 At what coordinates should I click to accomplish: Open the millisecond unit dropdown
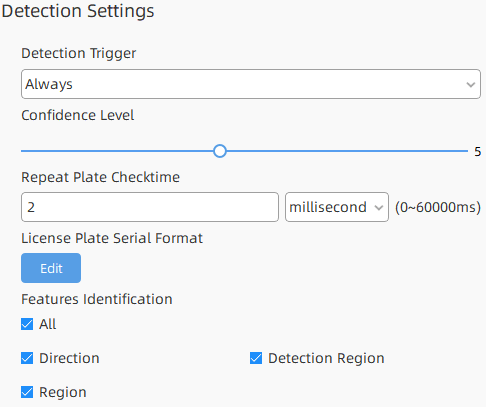pyautogui.click(x=337, y=207)
